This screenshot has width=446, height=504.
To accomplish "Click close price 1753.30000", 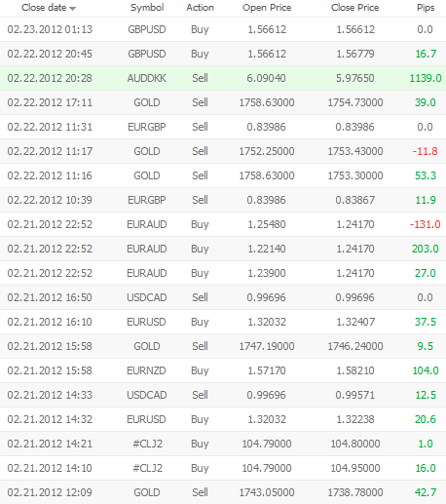I will click(x=355, y=175).
